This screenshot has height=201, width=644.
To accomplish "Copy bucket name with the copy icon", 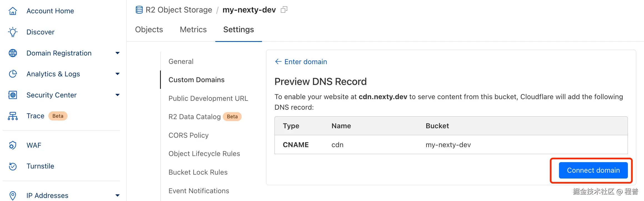I will tap(284, 10).
